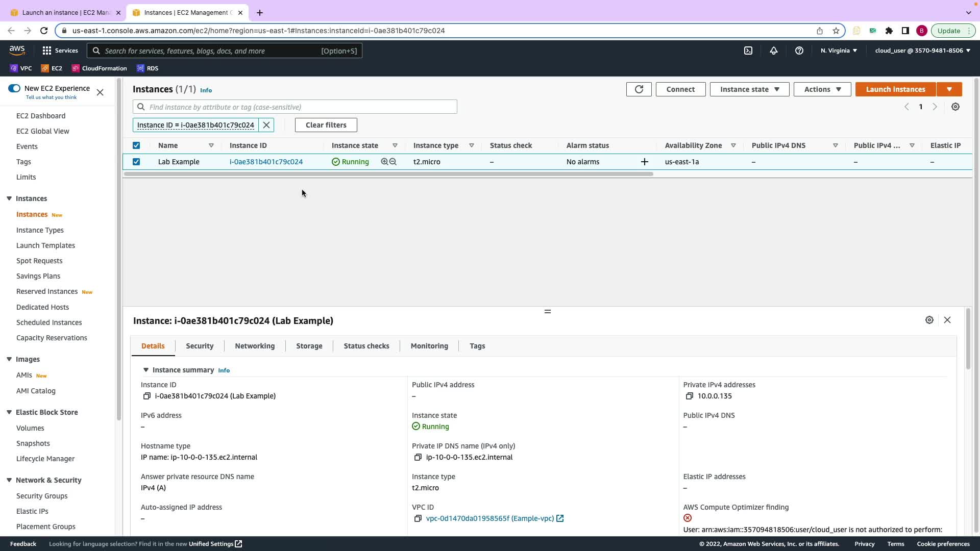The image size is (980, 551).
Task: Click the refresh instances icon button
Action: pos(639,89)
